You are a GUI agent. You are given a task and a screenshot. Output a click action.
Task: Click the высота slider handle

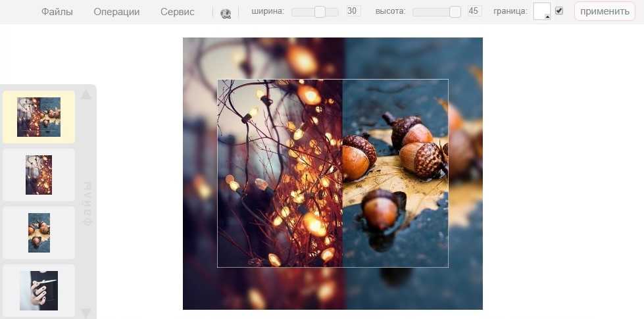click(455, 12)
